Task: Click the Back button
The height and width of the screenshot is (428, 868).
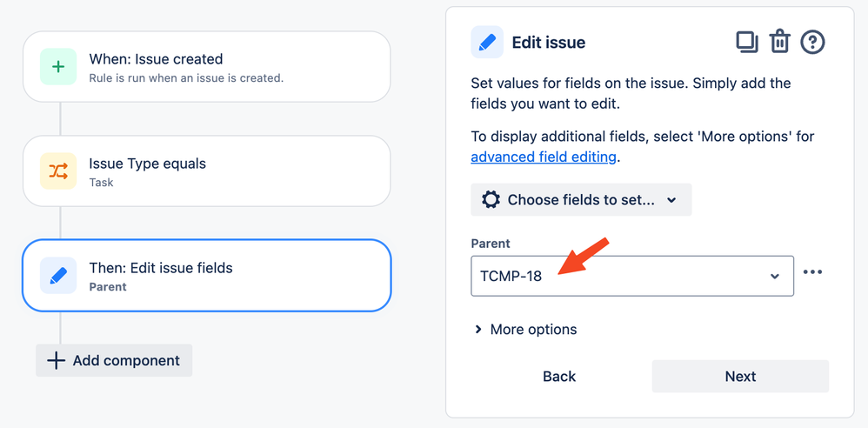Action: (x=559, y=377)
